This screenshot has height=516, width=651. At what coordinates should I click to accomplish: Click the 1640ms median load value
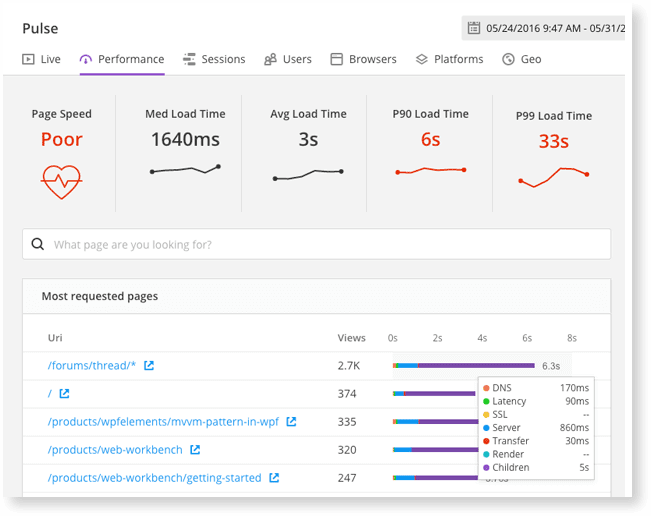(185, 139)
